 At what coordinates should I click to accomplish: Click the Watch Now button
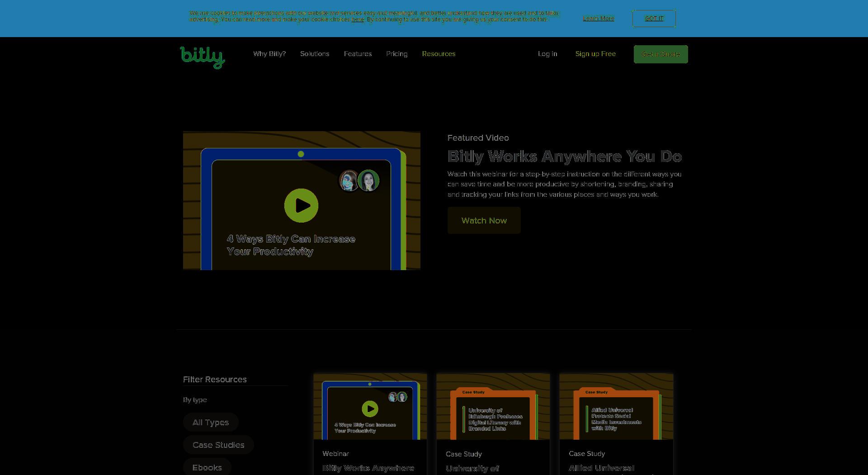[x=484, y=220]
